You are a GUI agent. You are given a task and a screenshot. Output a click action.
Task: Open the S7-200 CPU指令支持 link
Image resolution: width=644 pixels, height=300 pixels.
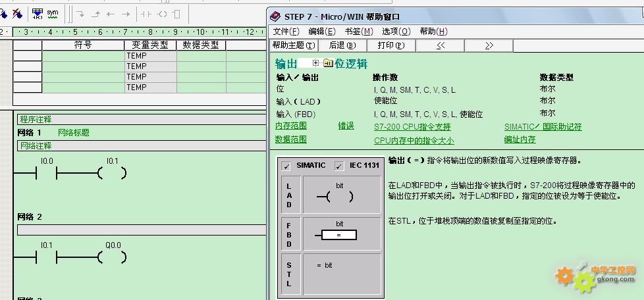412,127
